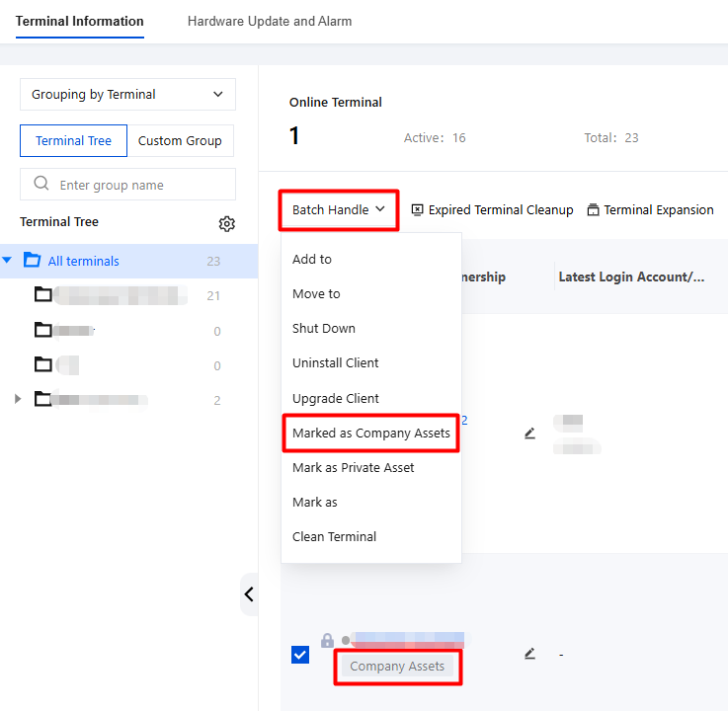Click edit pencil in the lower terminal row
The image size is (728, 711).
(x=529, y=654)
